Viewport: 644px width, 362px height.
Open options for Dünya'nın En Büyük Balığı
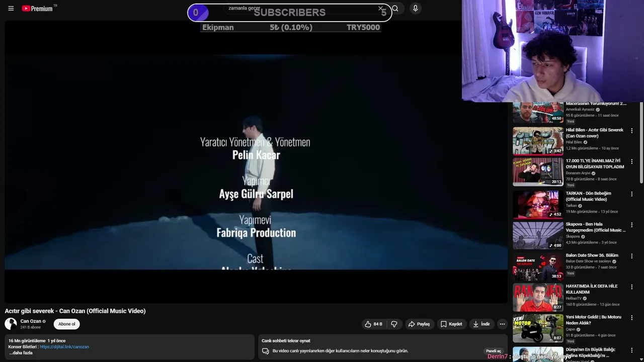coord(632,350)
